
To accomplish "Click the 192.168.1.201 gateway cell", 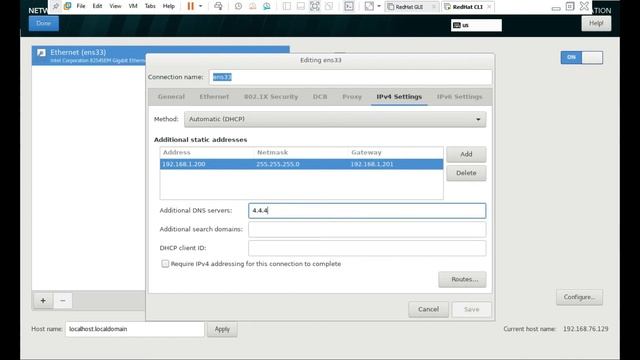I will pos(372,164).
